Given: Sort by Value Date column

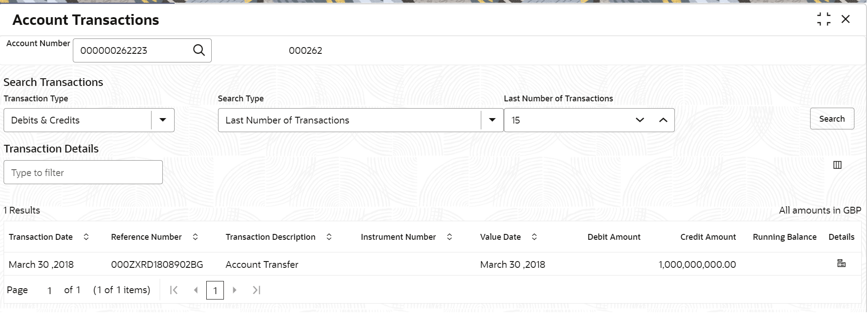Looking at the screenshot, I should pyautogui.click(x=534, y=237).
